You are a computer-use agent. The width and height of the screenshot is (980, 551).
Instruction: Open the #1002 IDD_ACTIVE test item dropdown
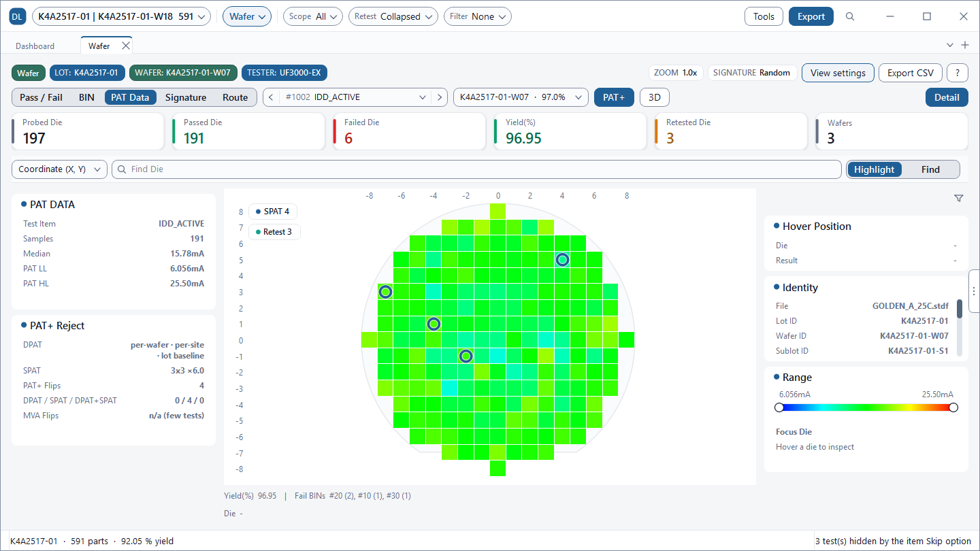355,97
